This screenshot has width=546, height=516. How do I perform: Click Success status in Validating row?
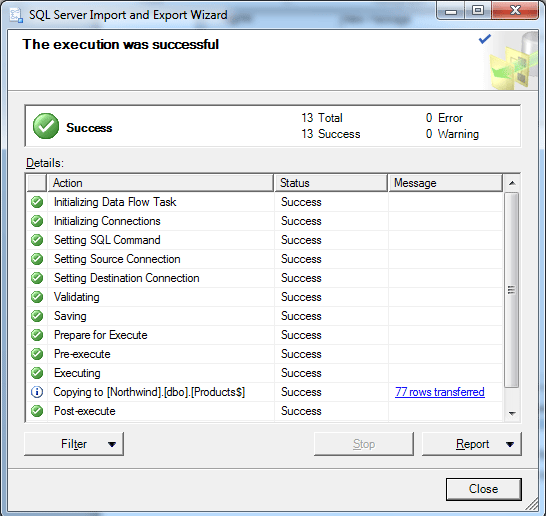point(301,297)
